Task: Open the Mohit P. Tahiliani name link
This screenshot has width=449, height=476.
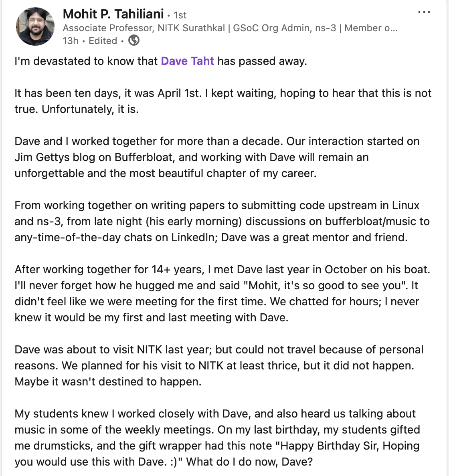Action: pyautogui.click(x=113, y=14)
